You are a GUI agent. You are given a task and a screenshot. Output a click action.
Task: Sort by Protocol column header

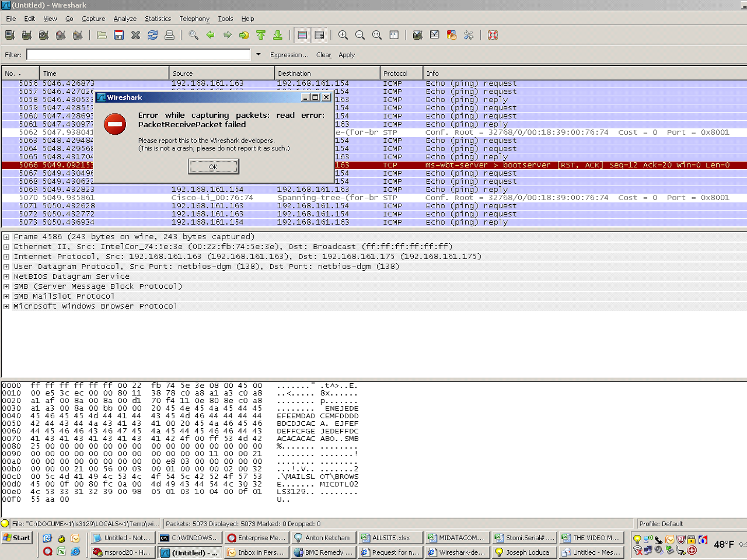pos(402,73)
